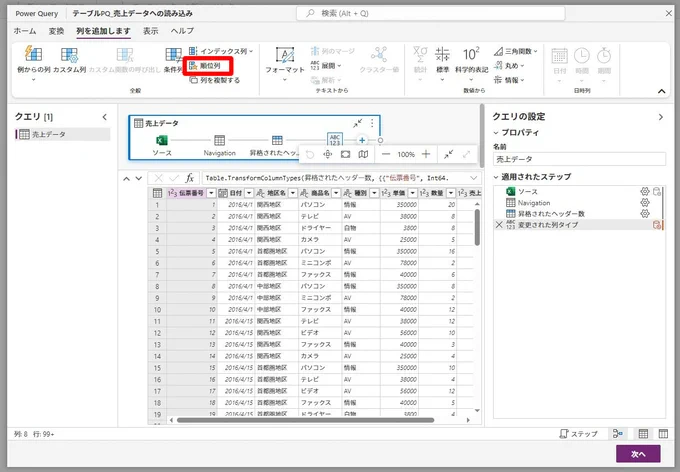Toggle the diagram view icon
Image resolution: width=680 pixels, height=472 pixels.
click(618, 434)
